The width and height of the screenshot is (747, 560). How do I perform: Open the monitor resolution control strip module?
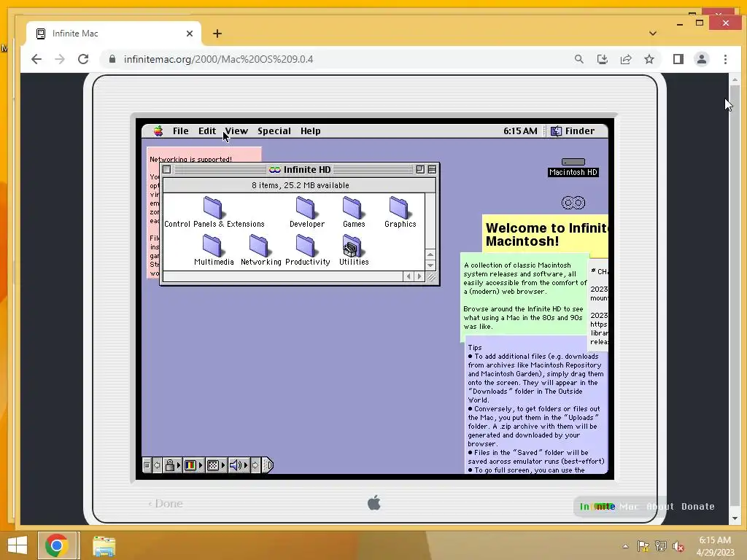[x=216, y=465]
